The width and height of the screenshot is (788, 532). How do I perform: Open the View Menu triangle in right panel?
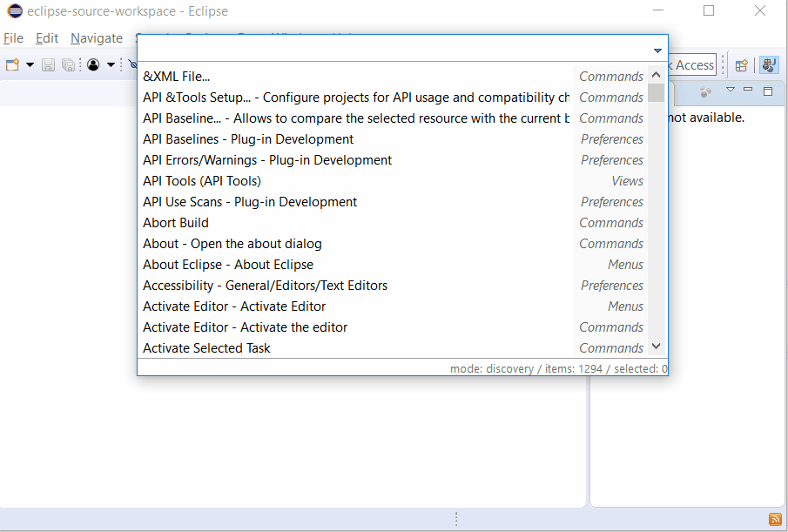(x=731, y=90)
